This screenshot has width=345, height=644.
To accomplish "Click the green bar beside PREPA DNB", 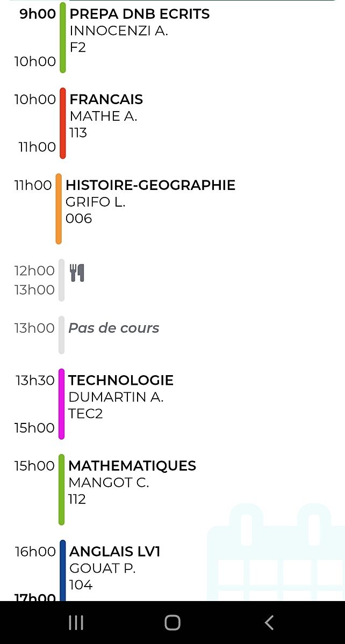I will coord(63,38).
